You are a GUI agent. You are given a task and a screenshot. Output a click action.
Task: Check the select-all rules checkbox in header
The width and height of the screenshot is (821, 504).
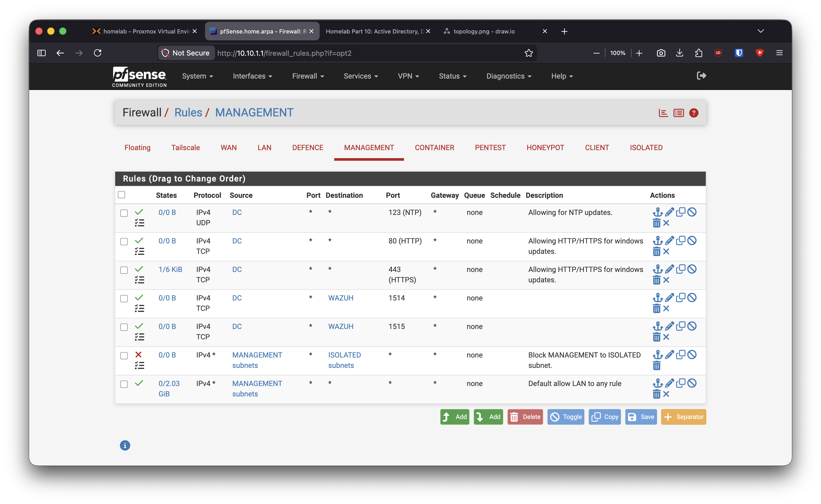(x=121, y=195)
